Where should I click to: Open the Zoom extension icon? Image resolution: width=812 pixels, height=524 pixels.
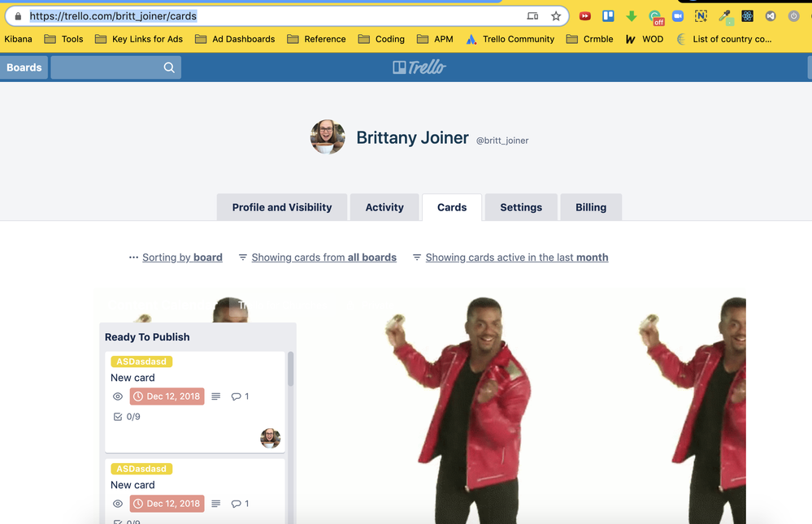tap(678, 16)
